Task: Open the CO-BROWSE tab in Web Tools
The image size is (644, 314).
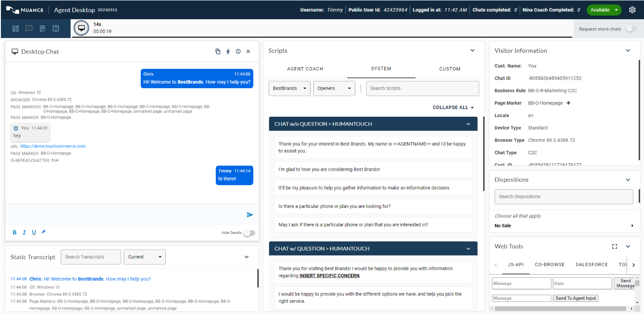Action: 549,264
